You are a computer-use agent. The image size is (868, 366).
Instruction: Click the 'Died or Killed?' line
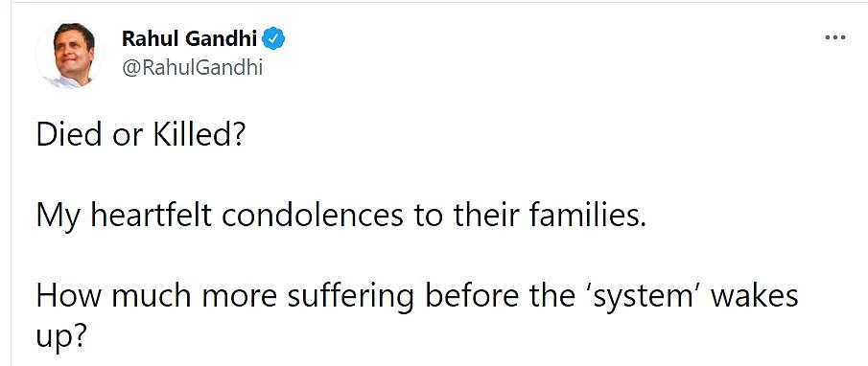click(140, 136)
